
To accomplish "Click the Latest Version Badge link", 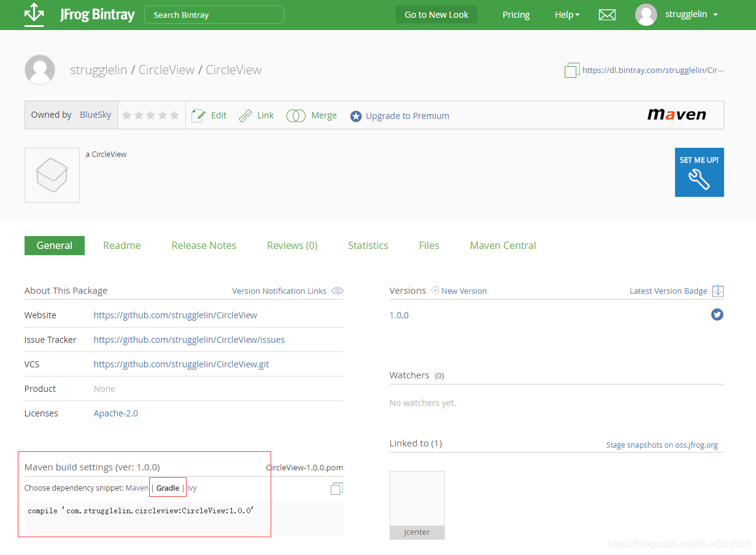I will pyautogui.click(x=668, y=291).
